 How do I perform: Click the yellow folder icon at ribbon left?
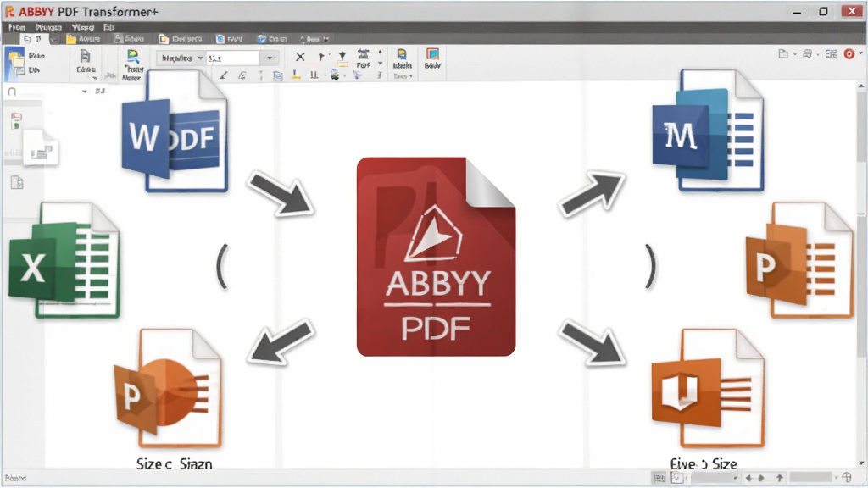click(x=15, y=61)
